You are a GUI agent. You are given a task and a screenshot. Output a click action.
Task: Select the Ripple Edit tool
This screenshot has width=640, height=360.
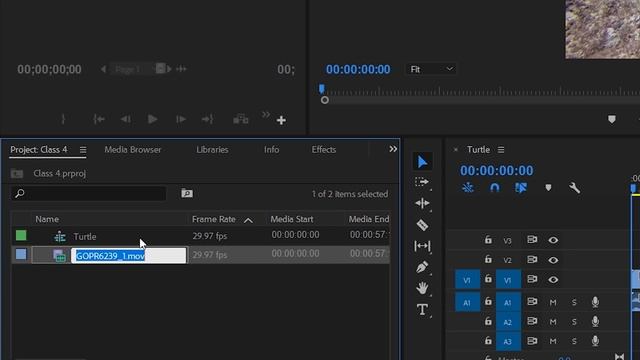click(422, 203)
